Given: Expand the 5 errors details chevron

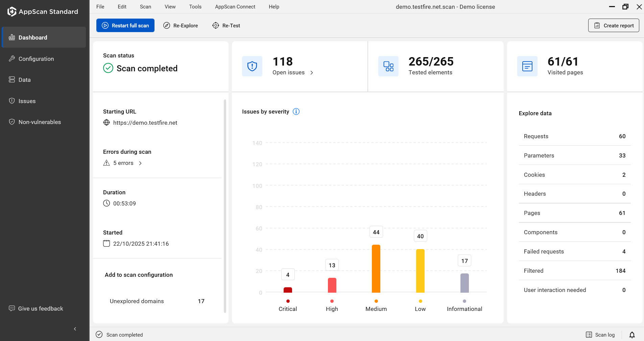Looking at the screenshot, I should 140,163.
